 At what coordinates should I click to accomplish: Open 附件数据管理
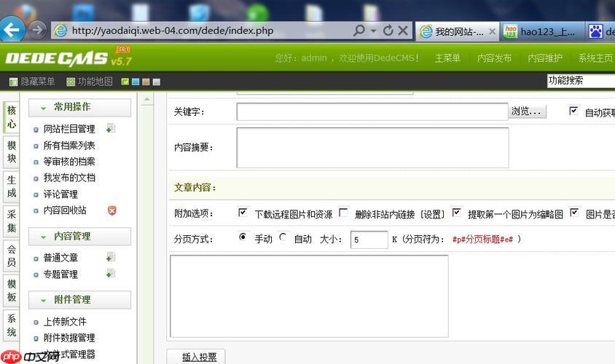click(x=69, y=338)
